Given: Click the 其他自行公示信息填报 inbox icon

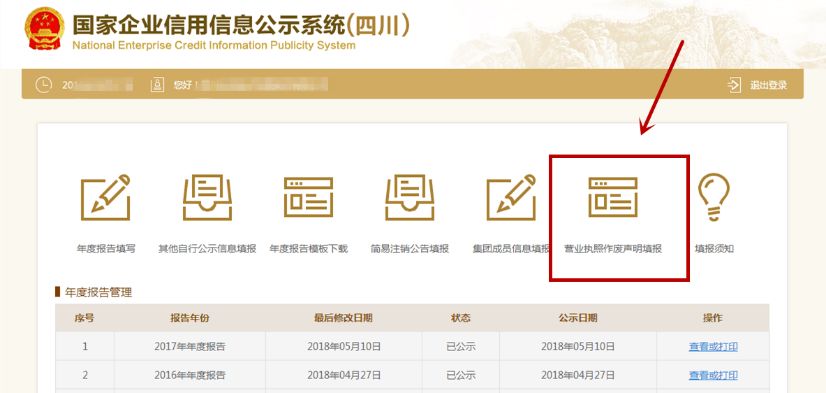Looking at the screenshot, I should coord(207,198).
